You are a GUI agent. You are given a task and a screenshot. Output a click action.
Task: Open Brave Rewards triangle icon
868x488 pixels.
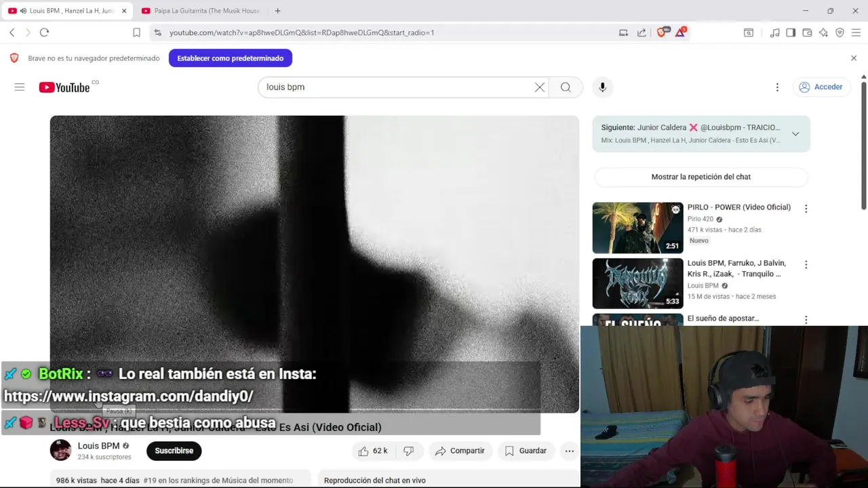coord(680,32)
